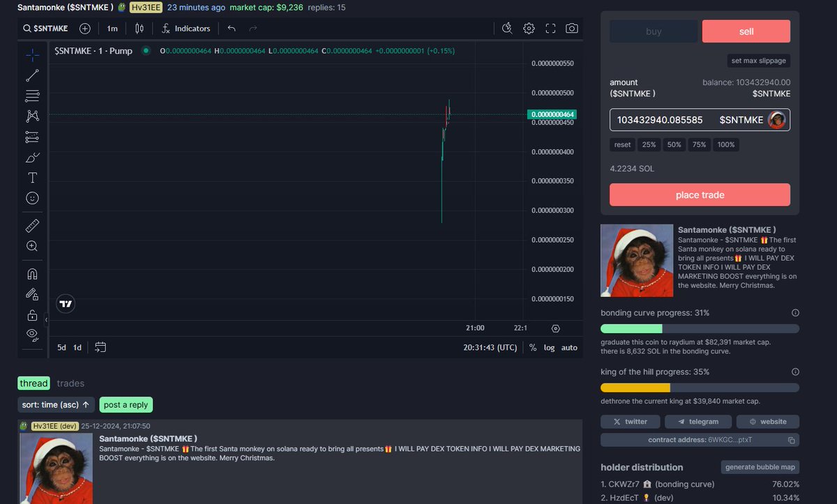Viewport: 837px width, 504px height.
Task: Focus the $SNTMKE amount input field
Action: (700, 120)
